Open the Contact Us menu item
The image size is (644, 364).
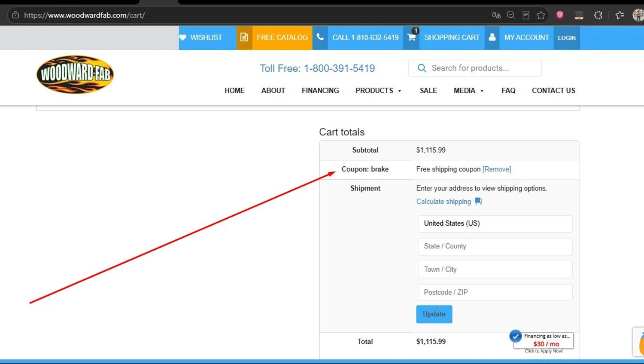[x=553, y=91]
